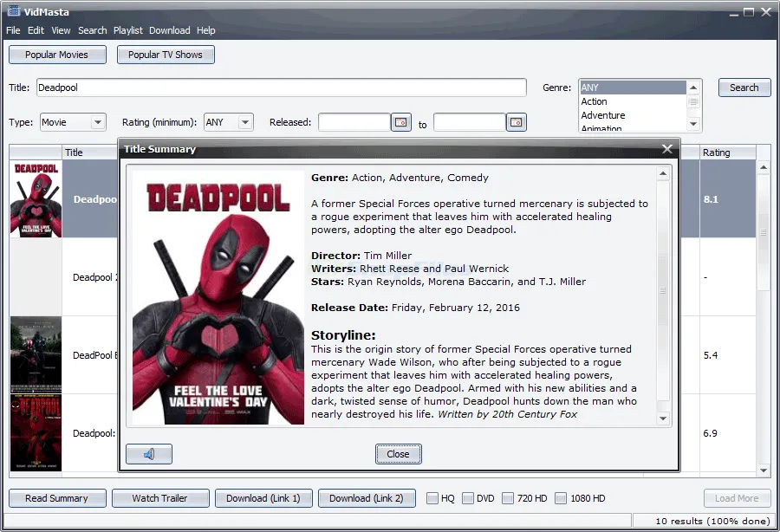The height and width of the screenshot is (532, 780).
Task: Open the Download menu
Action: click(170, 30)
